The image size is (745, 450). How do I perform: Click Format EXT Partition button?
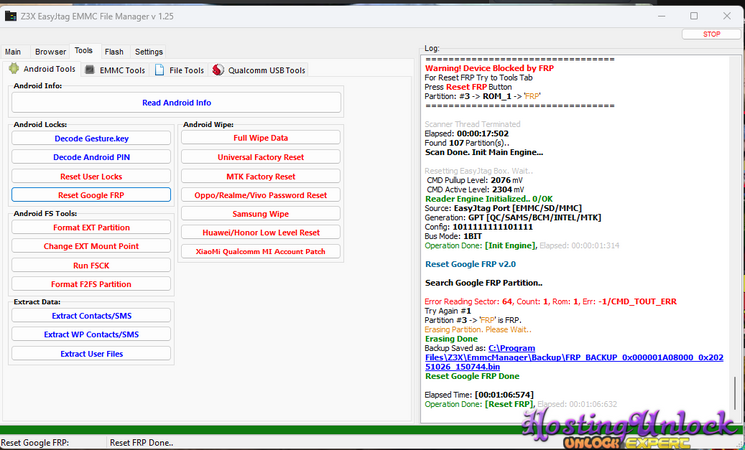pyautogui.click(x=91, y=227)
